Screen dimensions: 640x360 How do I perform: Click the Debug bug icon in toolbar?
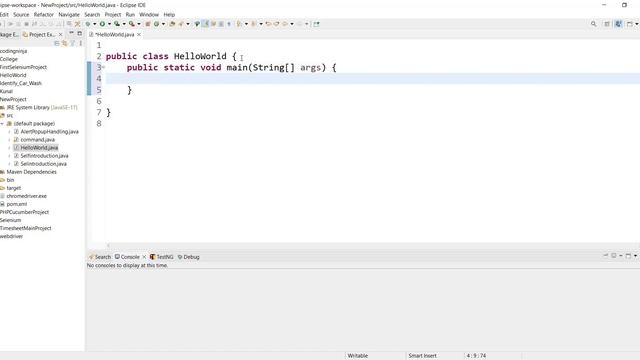pos(87,24)
